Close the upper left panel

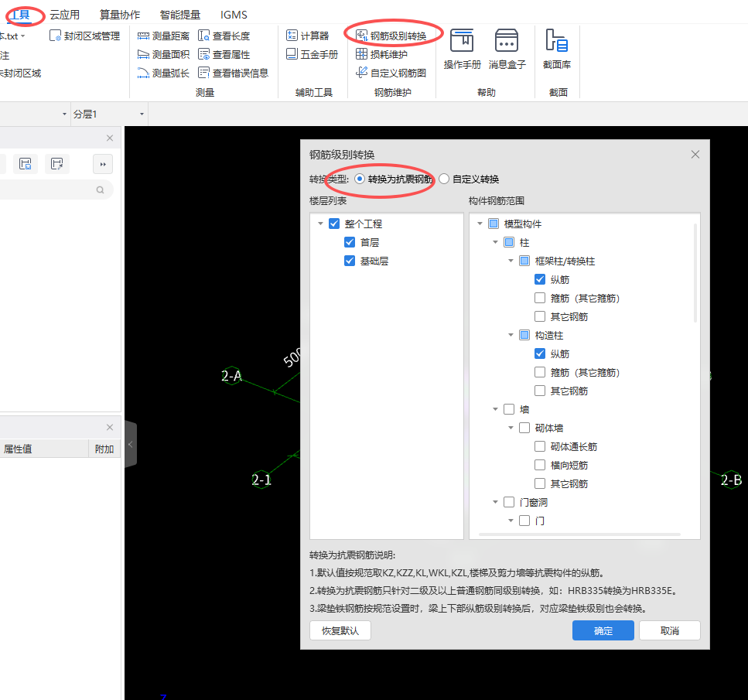[x=110, y=138]
